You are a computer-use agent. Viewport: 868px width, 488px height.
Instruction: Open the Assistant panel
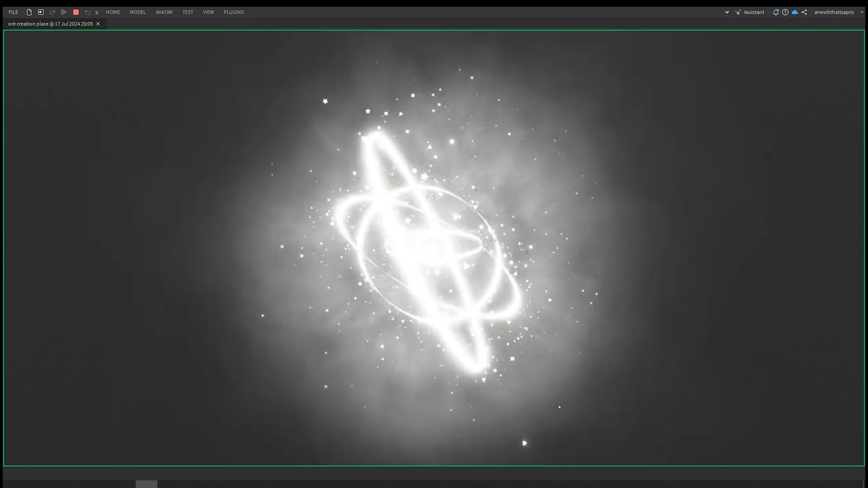tap(749, 12)
